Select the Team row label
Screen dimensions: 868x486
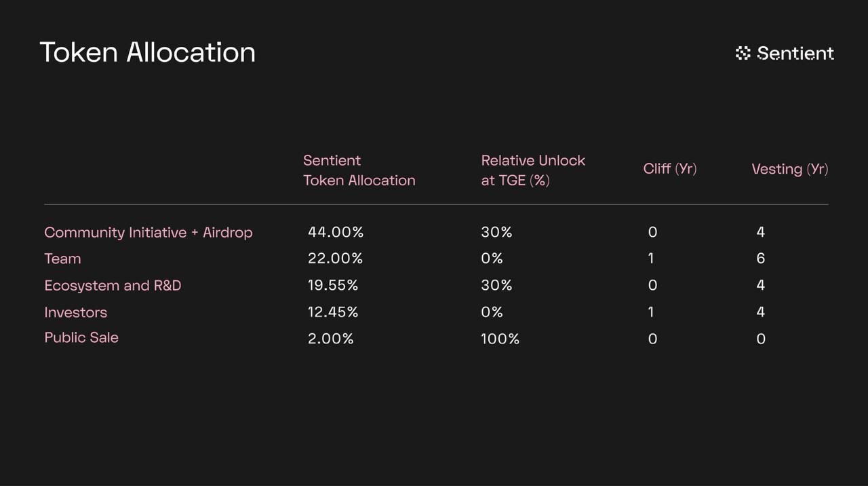pyautogui.click(x=62, y=259)
